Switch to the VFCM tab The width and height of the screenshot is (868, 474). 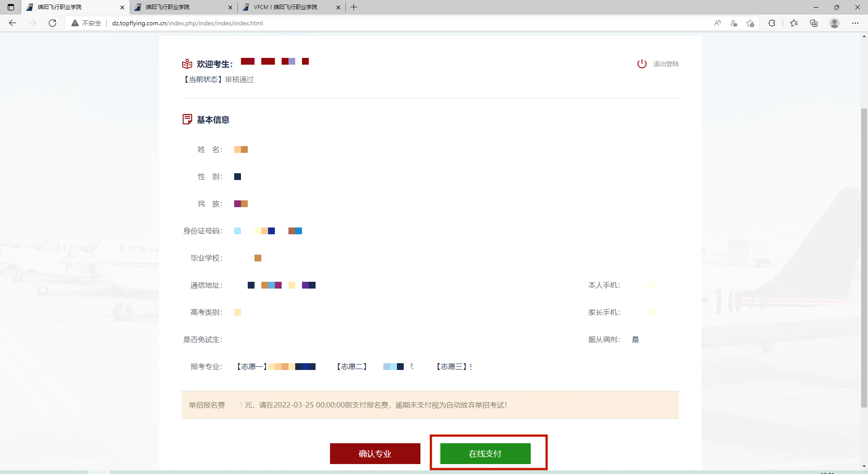click(x=289, y=7)
